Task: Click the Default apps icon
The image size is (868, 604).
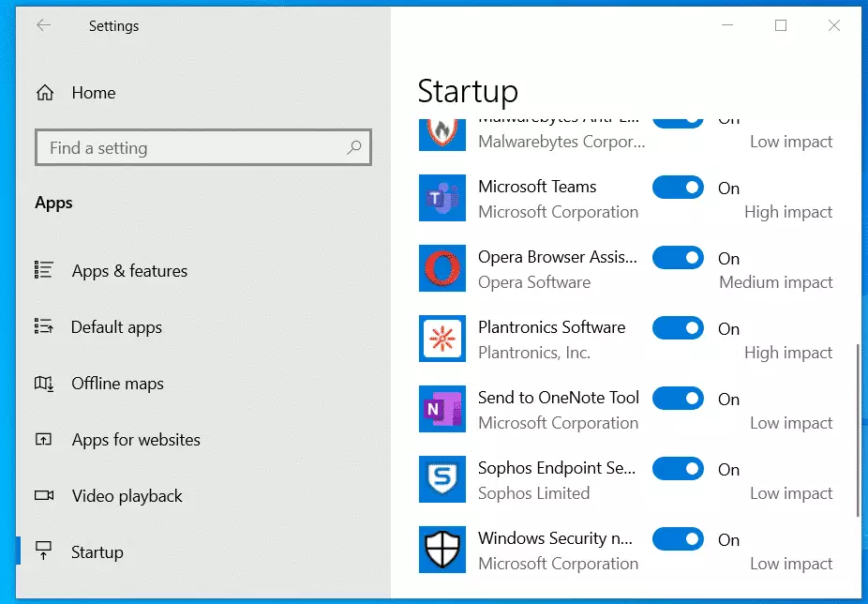Action: coord(44,326)
